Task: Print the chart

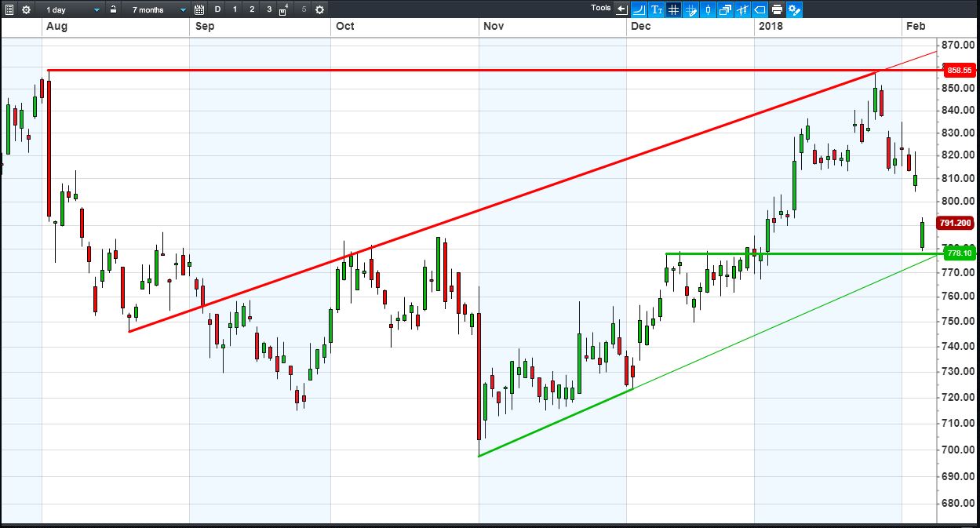Action: [777, 9]
